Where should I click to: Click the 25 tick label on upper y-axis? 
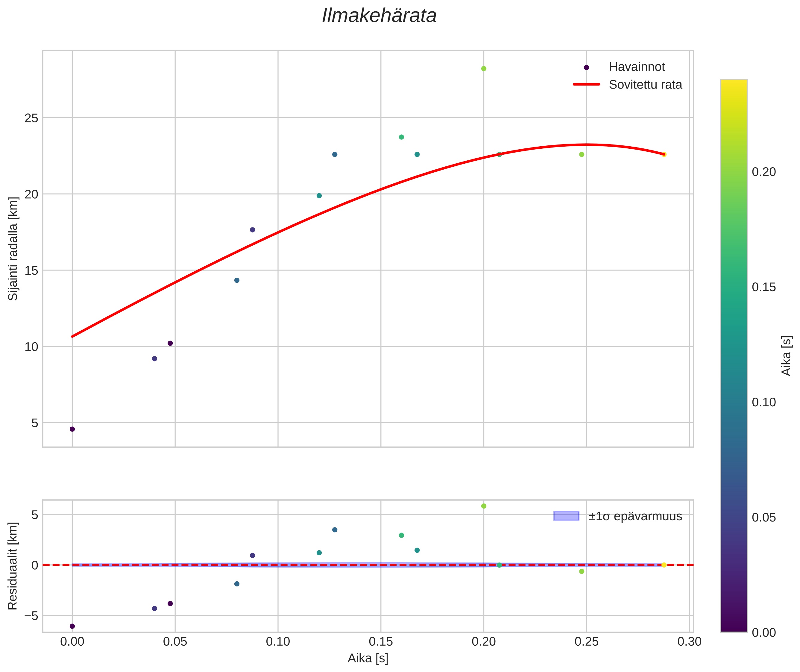[x=31, y=118]
